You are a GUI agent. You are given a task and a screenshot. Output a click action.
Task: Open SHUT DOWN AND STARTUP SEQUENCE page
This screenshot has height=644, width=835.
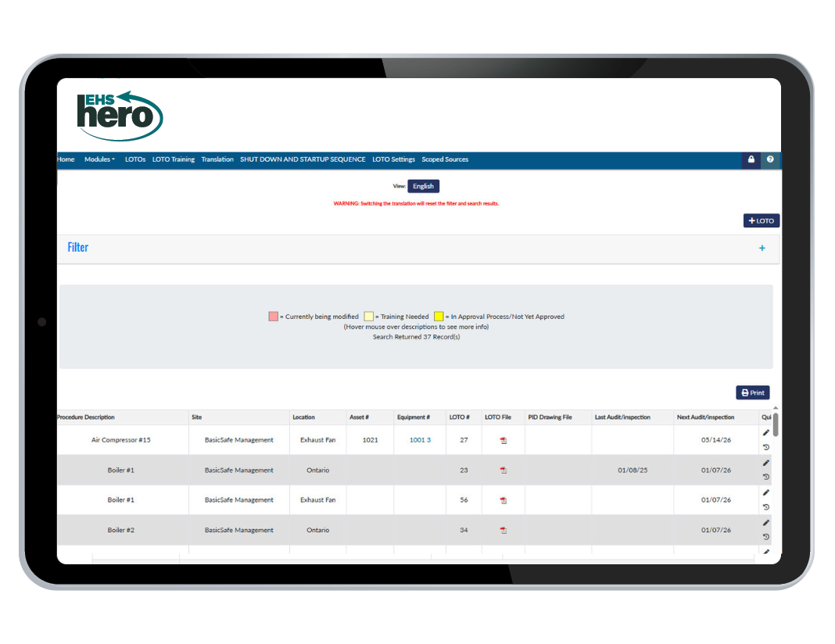(303, 159)
